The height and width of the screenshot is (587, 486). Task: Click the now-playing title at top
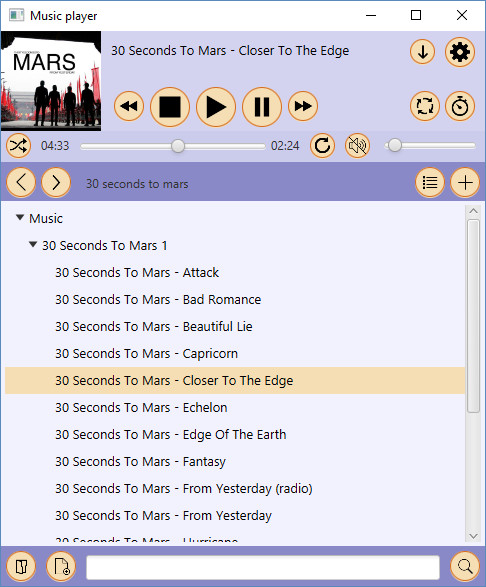click(x=230, y=51)
